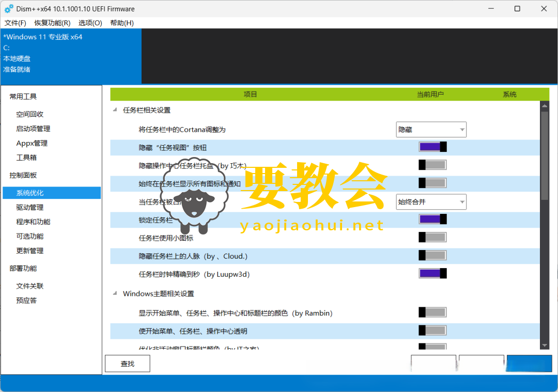
Task: Click the 查找 button
Action: pyautogui.click(x=128, y=364)
